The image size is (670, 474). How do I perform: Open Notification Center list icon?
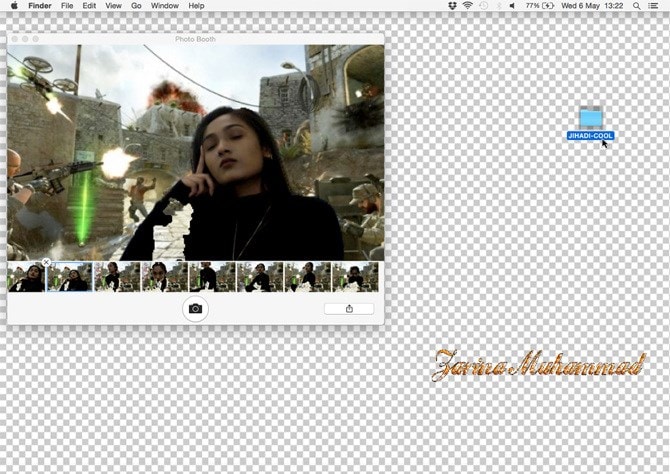click(653, 6)
